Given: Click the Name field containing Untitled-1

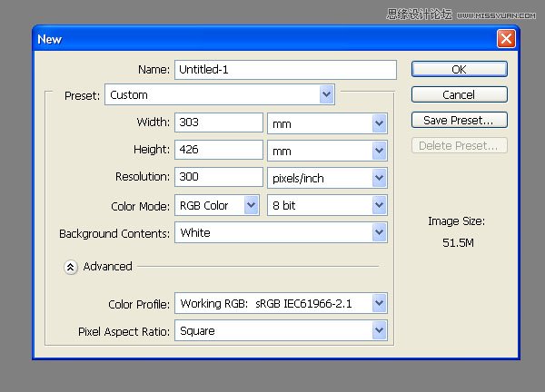Looking at the screenshot, I should pyautogui.click(x=285, y=70).
